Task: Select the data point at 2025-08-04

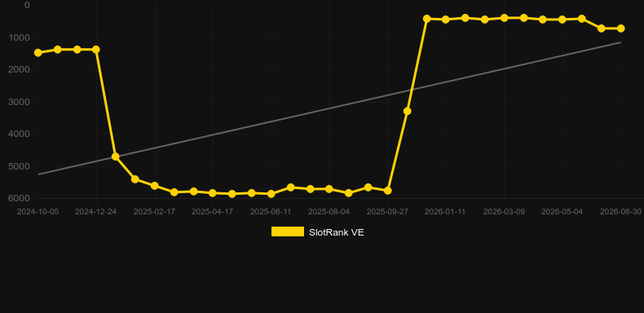Action: 329,189
